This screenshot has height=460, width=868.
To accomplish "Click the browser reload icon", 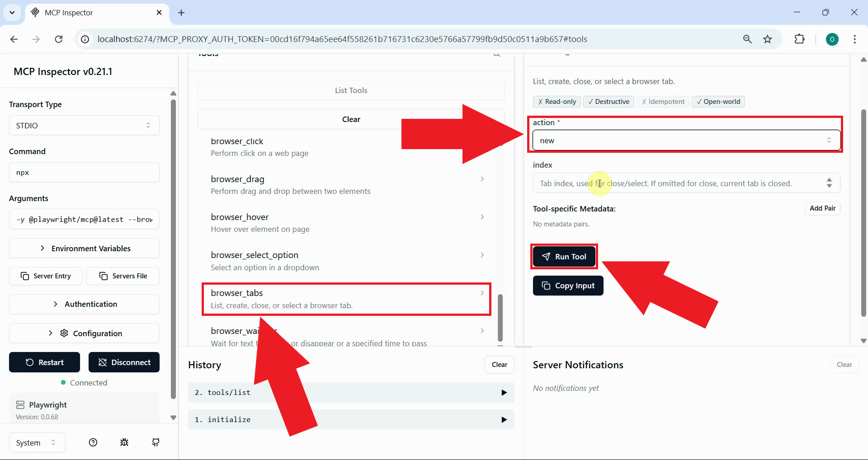I will tap(59, 39).
